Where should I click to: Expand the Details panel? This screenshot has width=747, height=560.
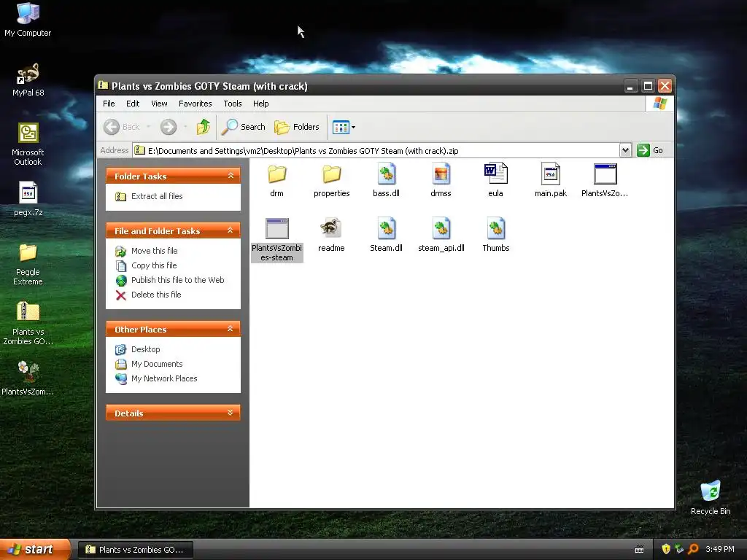[x=231, y=413]
